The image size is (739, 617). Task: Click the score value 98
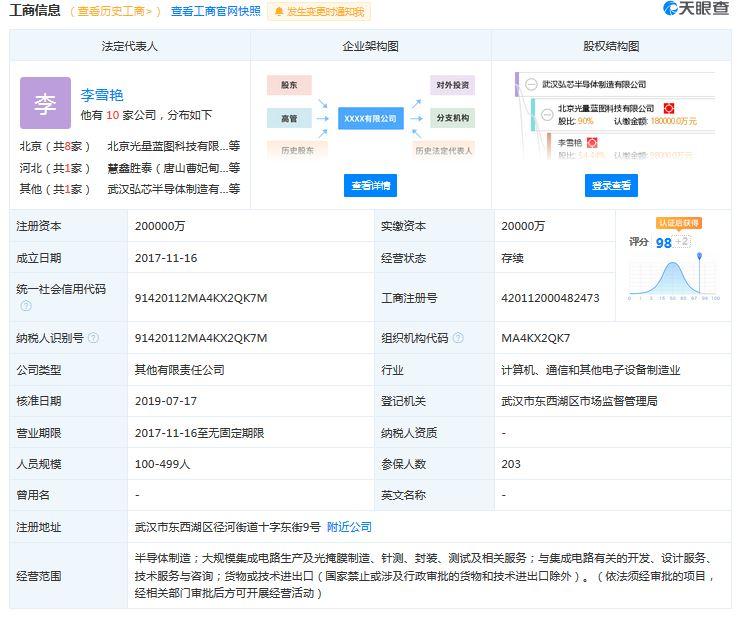tap(663, 243)
